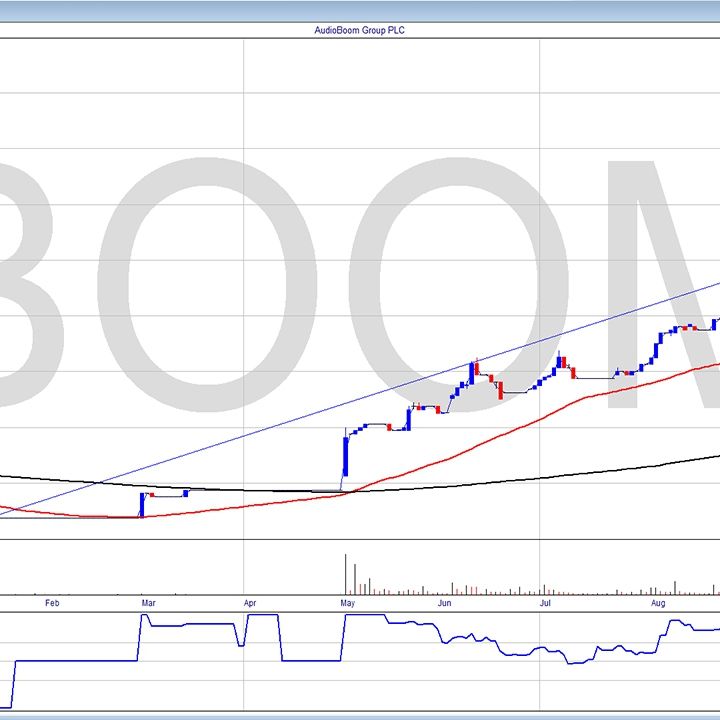This screenshot has width=720, height=720.
Task: Select the Feb label on the time axis
Action: pos(52,604)
